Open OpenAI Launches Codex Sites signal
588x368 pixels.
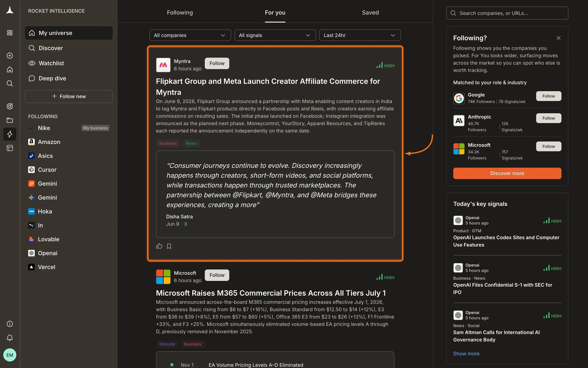[506, 241]
